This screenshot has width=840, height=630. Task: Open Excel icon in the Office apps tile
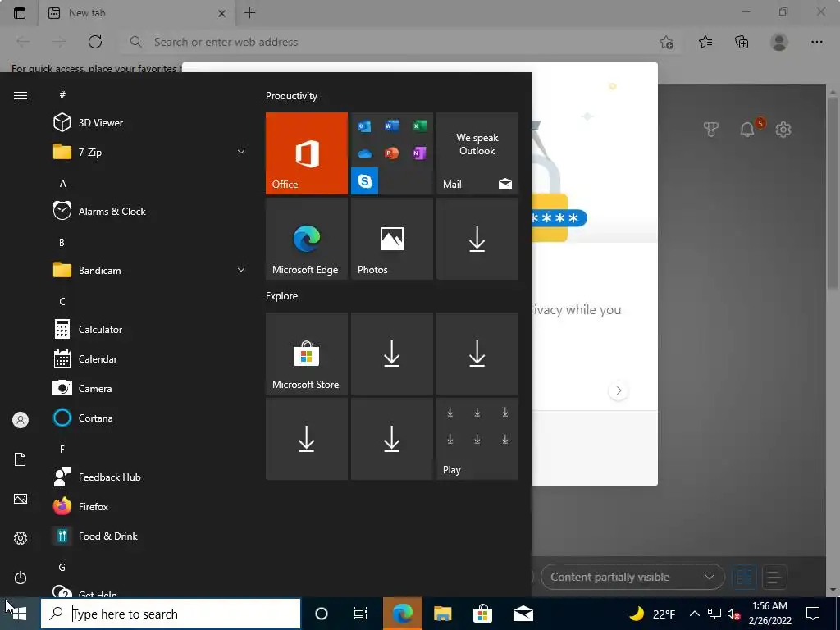pyautogui.click(x=419, y=126)
